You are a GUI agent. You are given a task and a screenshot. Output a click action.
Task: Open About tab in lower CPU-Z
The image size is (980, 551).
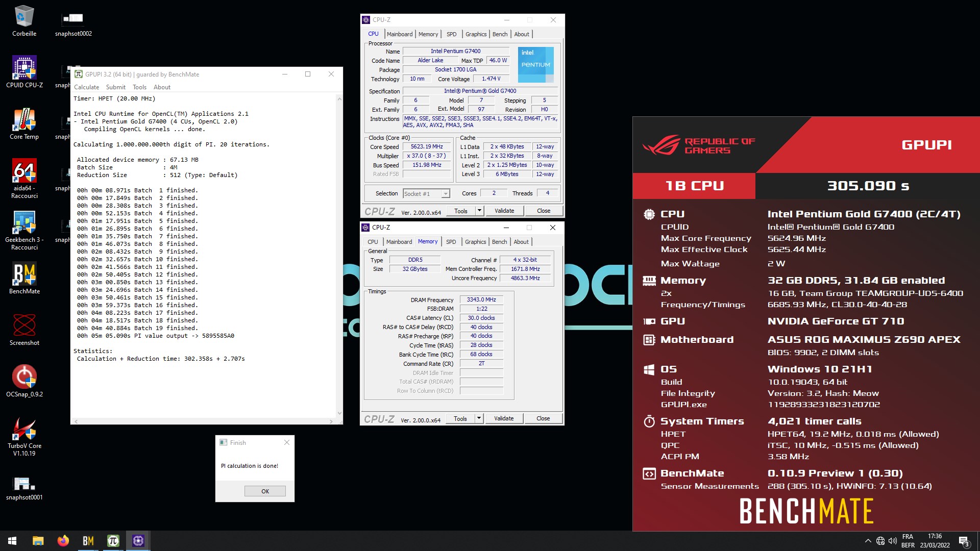pos(521,242)
